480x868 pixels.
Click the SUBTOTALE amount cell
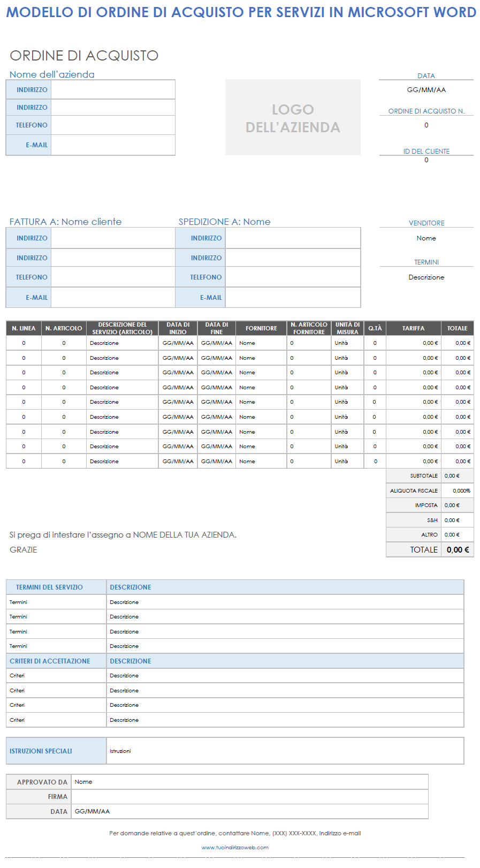458,475
